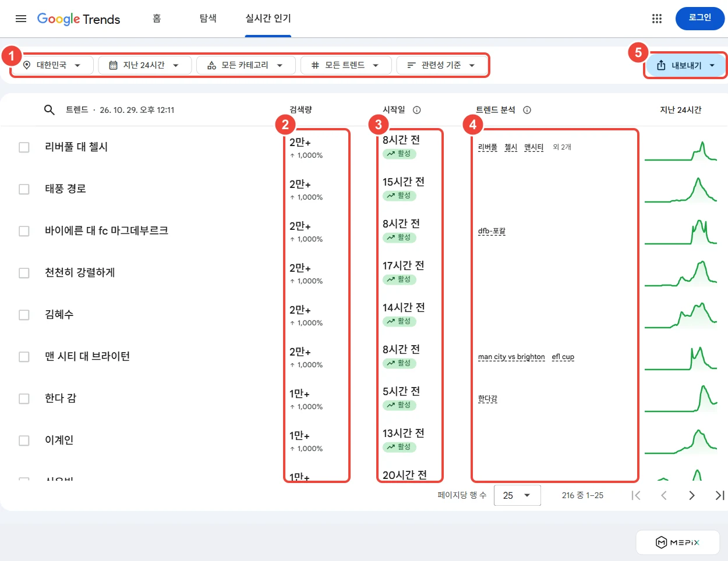Click the 활성 badge under 15시간 전
Screen dimensions: 728x561
tap(400, 196)
